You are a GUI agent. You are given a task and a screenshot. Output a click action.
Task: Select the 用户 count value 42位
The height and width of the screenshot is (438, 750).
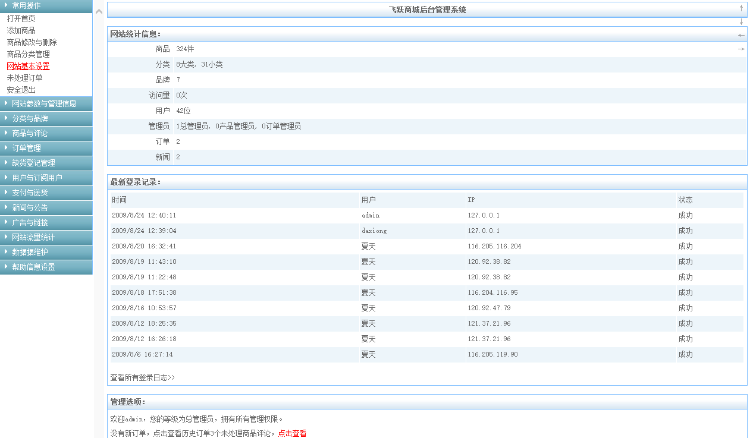click(183, 111)
